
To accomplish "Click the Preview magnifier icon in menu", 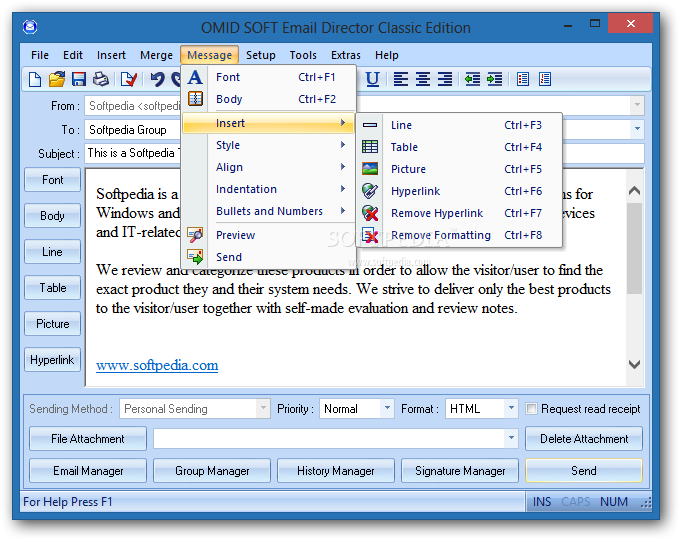I will click(x=195, y=235).
